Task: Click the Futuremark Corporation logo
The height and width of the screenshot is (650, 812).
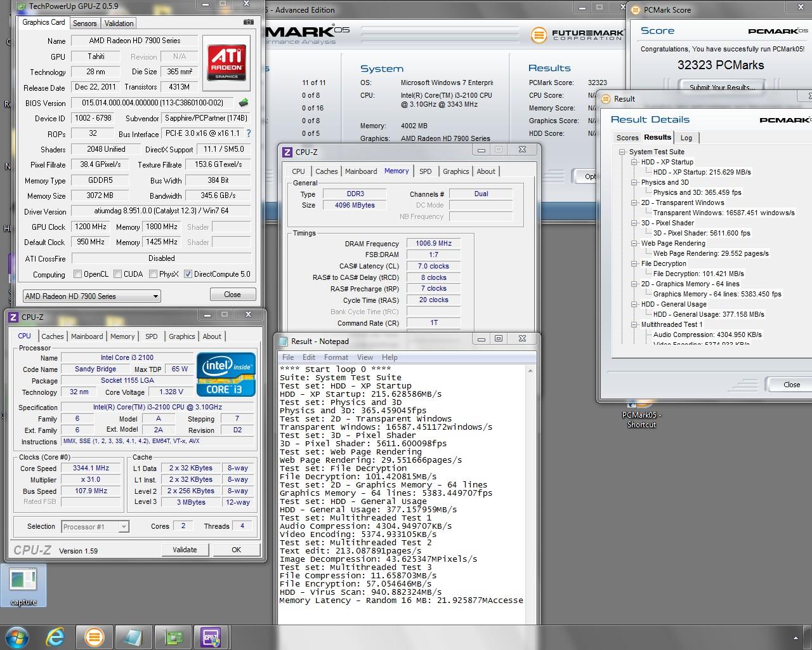Action: click(577, 35)
